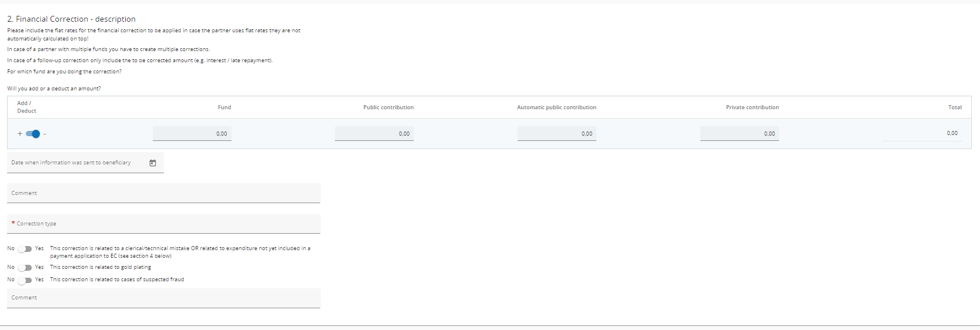Click the Fund column header
This screenshot has height=330, width=980.
tap(224, 107)
